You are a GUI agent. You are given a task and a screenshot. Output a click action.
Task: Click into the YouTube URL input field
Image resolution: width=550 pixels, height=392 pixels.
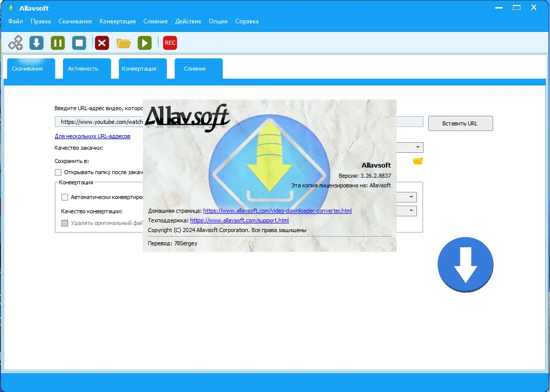(99, 122)
